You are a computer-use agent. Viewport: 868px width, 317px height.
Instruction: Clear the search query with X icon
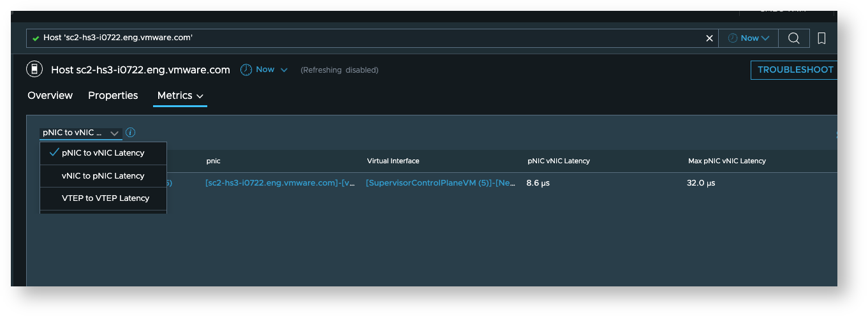pyautogui.click(x=709, y=38)
